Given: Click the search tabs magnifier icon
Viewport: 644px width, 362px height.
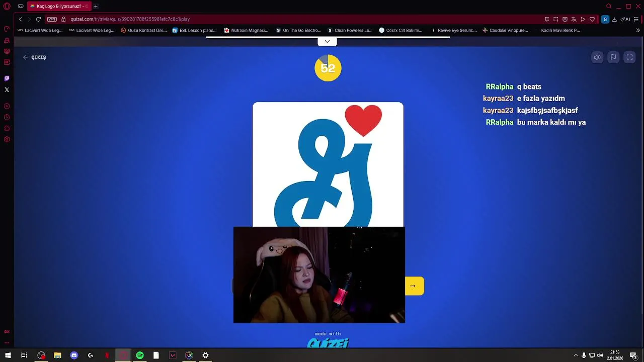Looking at the screenshot, I should pyautogui.click(x=609, y=6).
